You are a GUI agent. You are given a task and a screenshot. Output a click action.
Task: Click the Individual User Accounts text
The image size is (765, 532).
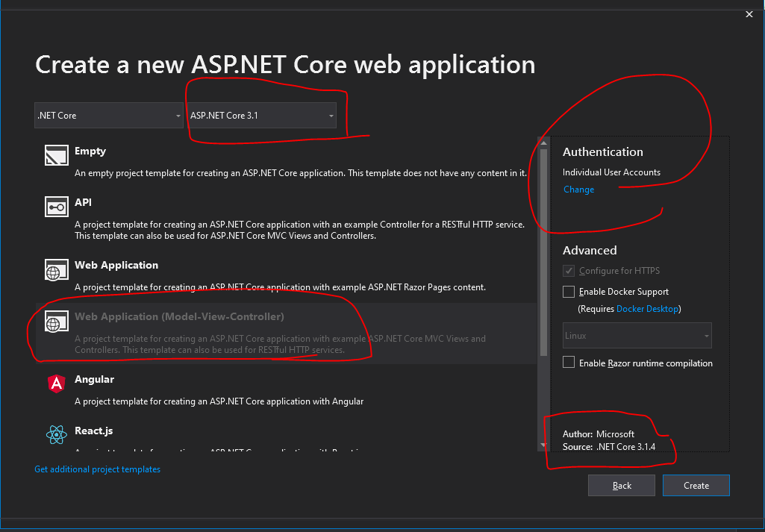coord(611,172)
